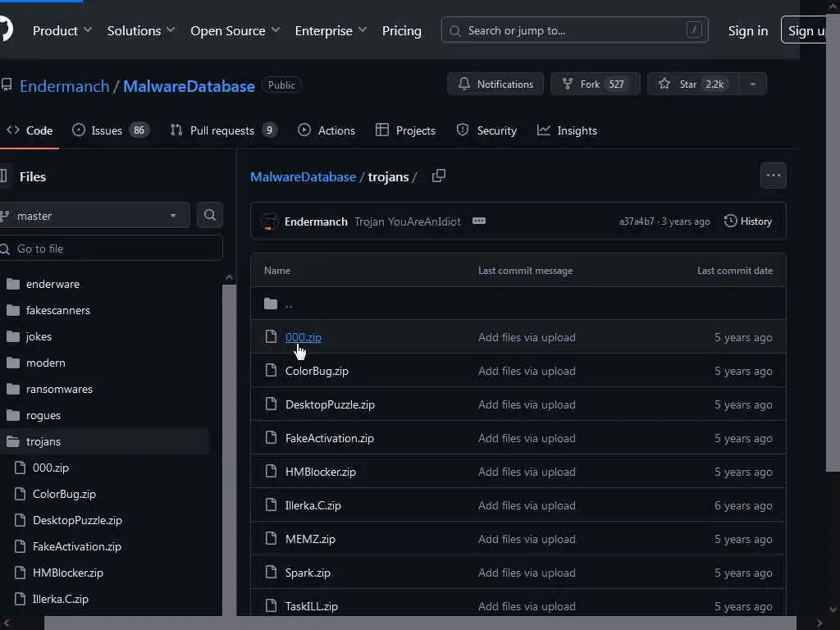Select DesktopPuzzle.zip in the file tree
Image resolution: width=840 pixels, height=630 pixels.
click(77, 520)
